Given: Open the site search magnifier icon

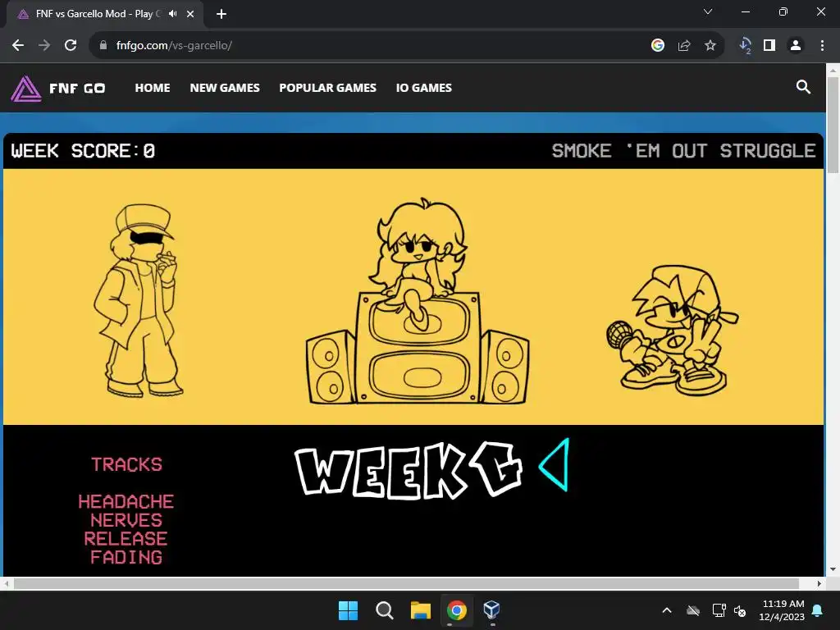Looking at the screenshot, I should [803, 87].
